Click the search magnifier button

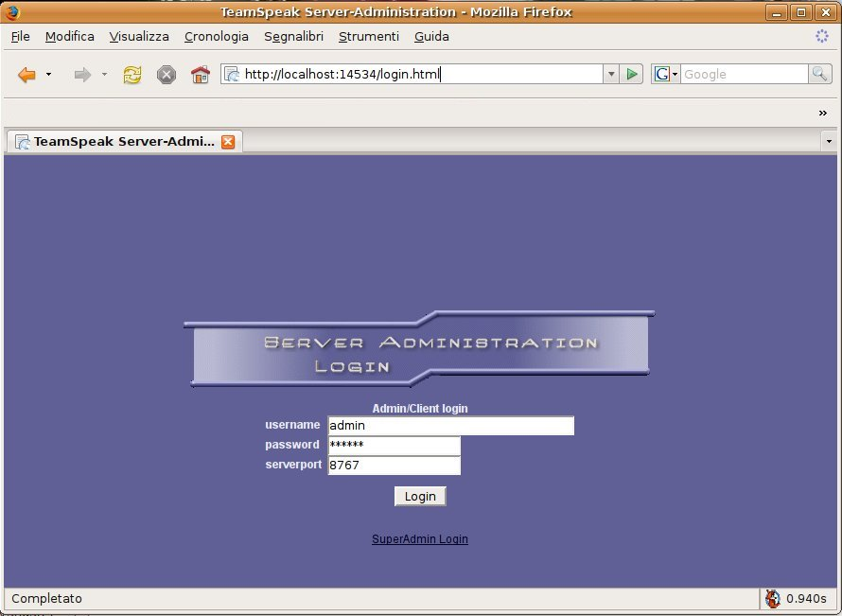click(819, 74)
